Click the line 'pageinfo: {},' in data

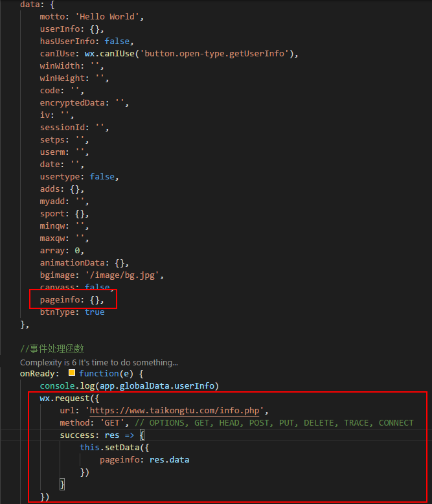(72, 300)
